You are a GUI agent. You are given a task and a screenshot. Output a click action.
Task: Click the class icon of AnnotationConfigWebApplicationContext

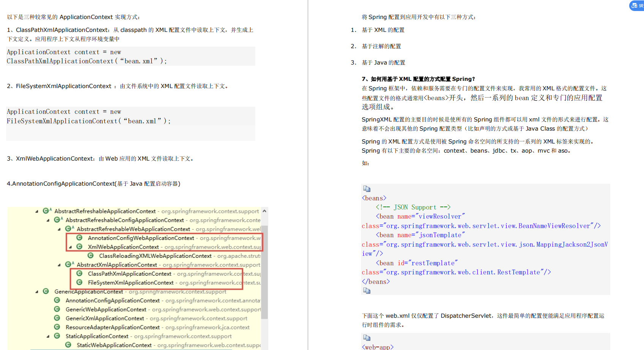[x=79, y=238]
